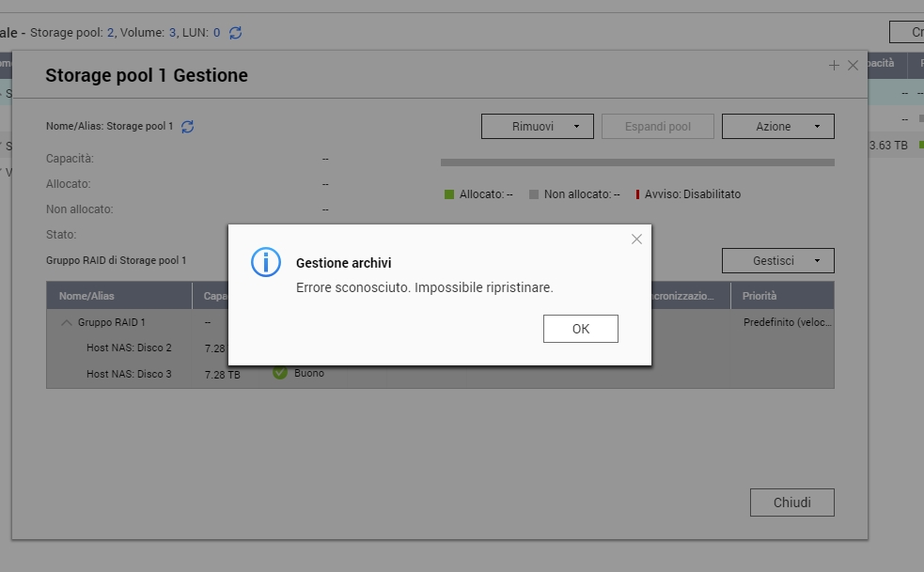Click the green Buono status check icon

point(279,373)
